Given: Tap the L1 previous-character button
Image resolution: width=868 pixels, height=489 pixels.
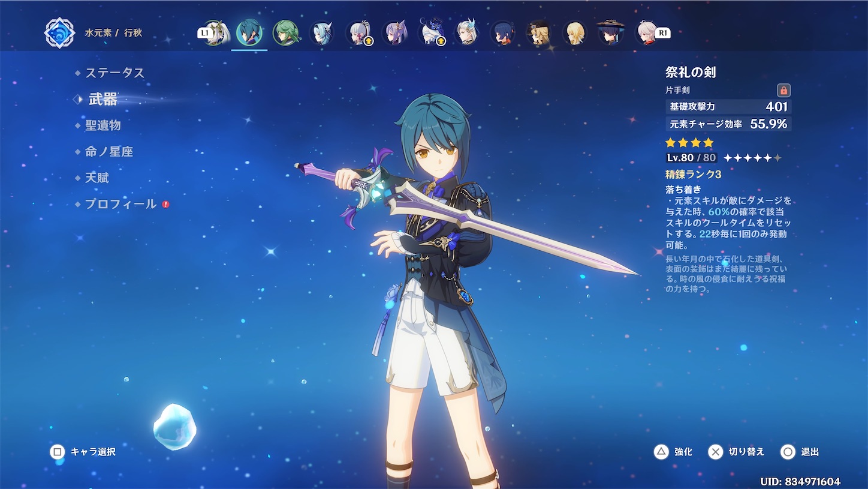Looking at the screenshot, I should [204, 34].
